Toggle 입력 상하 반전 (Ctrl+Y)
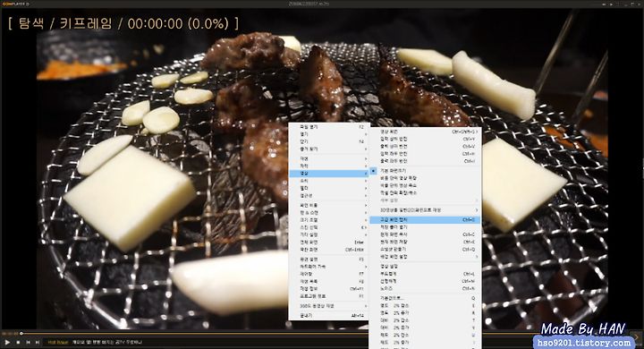 (425, 140)
